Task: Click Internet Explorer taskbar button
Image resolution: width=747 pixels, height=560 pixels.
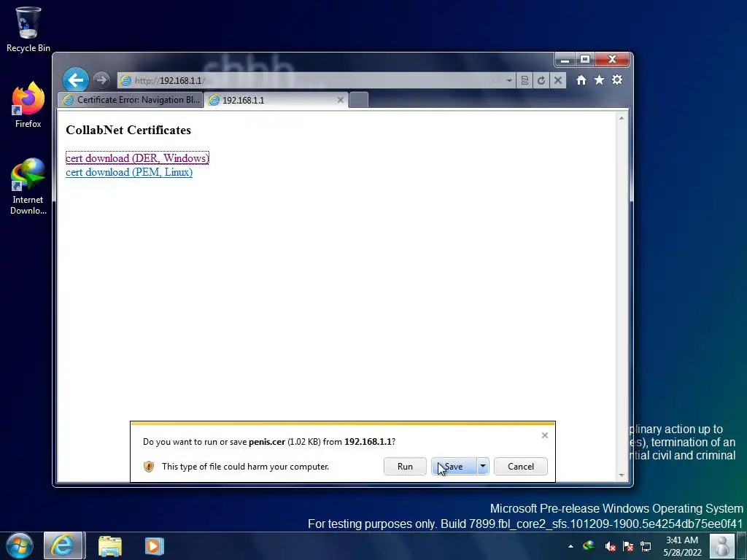Action: 64,545
